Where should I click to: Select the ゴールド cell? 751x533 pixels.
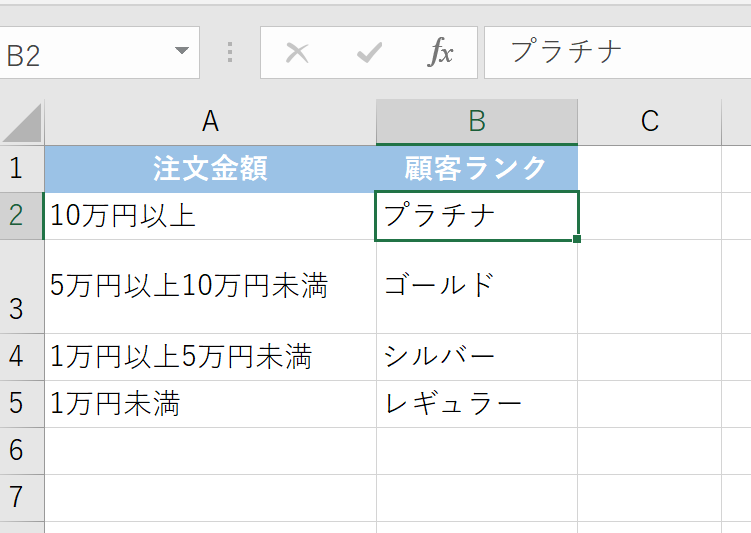[477, 287]
